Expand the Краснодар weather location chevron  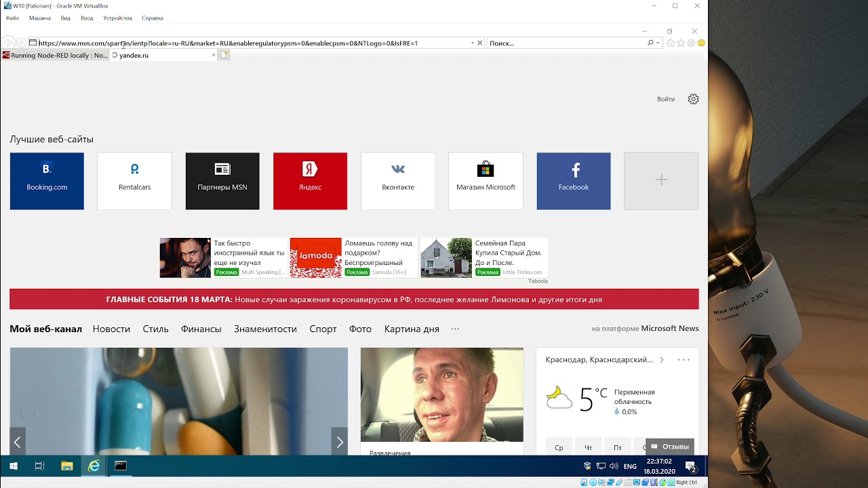click(x=662, y=360)
